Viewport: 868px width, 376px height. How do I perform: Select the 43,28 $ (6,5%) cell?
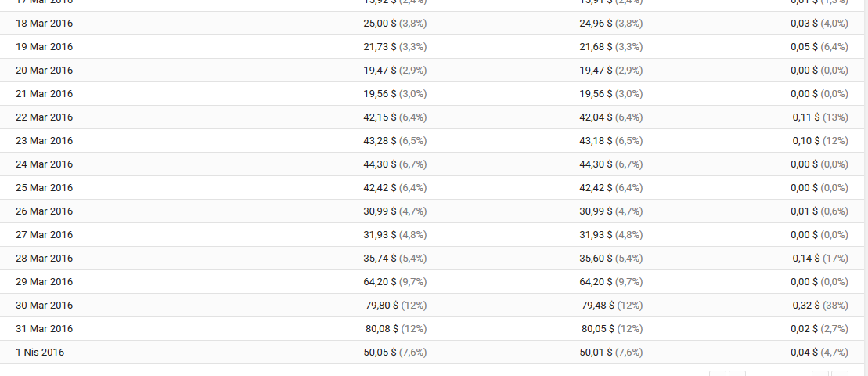tap(395, 141)
